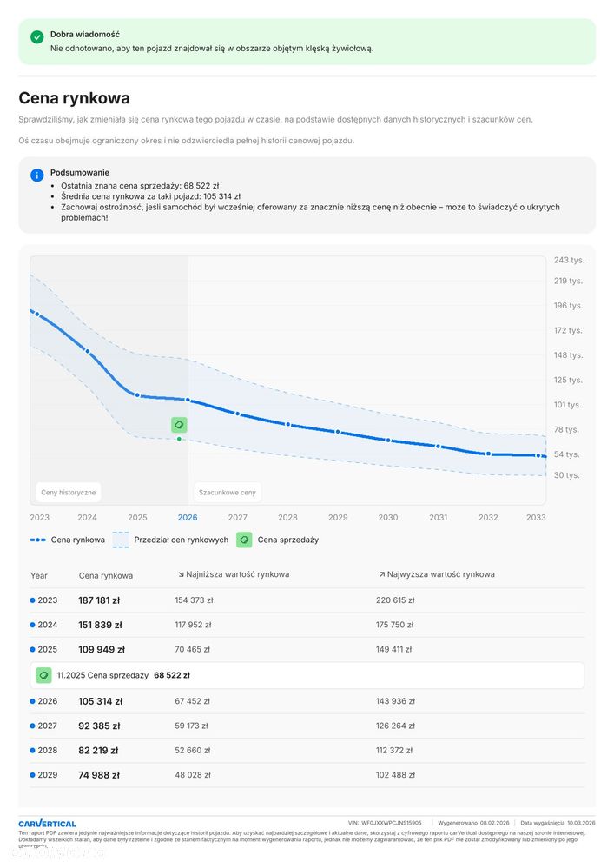Click the Ceny historyczne label in the chart

68,492
